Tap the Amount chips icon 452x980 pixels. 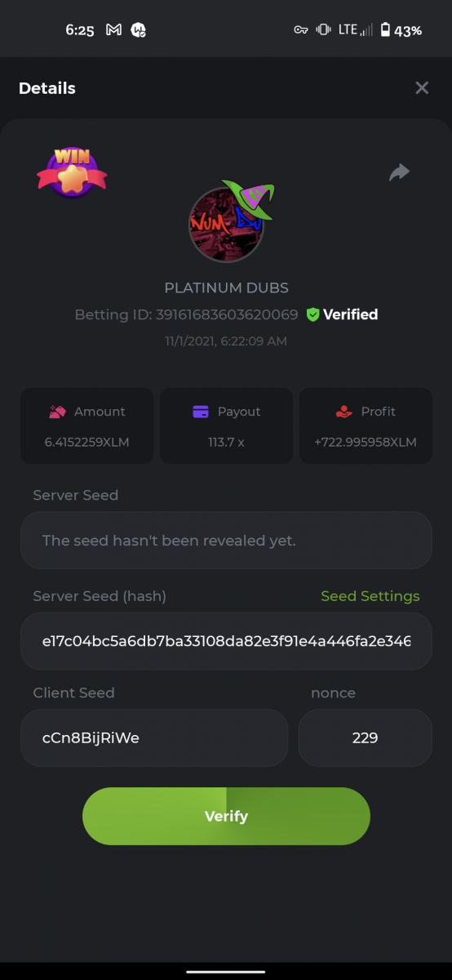pyautogui.click(x=57, y=412)
